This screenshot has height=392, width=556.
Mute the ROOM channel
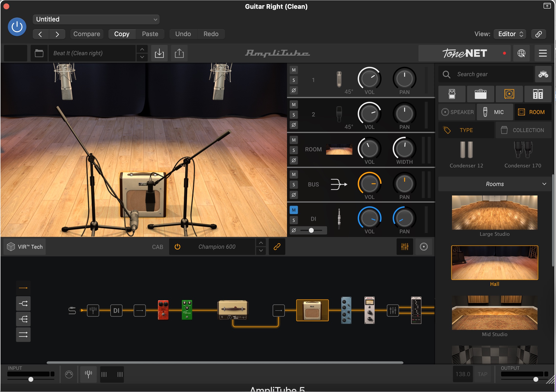[294, 140]
